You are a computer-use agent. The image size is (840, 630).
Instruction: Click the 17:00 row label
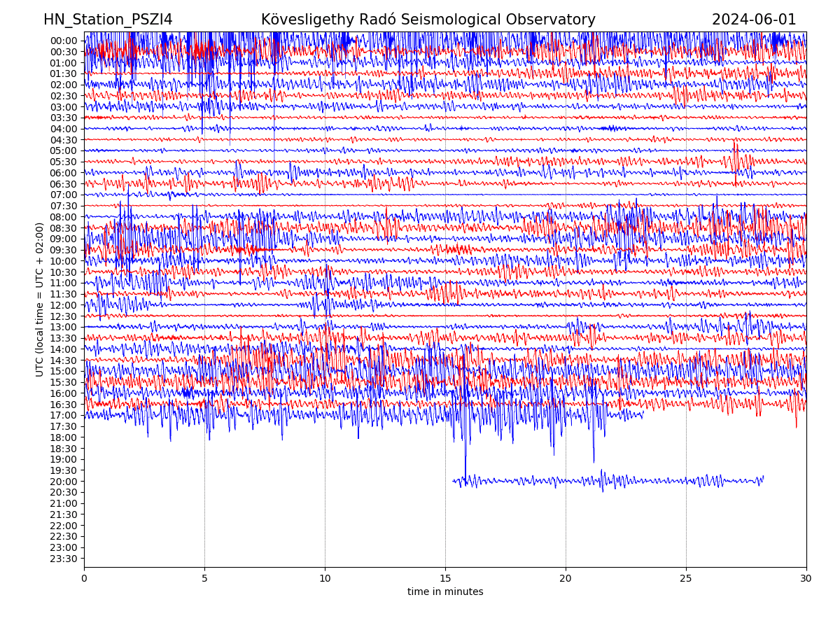click(x=63, y=415)
